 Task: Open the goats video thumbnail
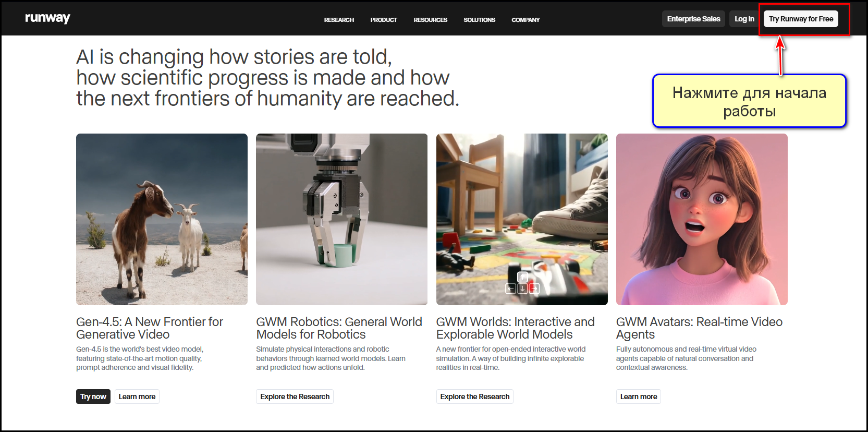click(162, 219)
